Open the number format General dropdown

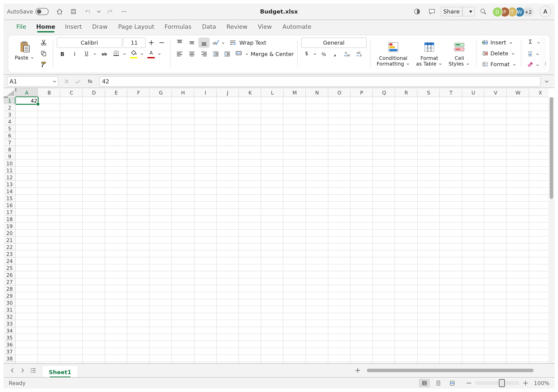click(334, 43)
